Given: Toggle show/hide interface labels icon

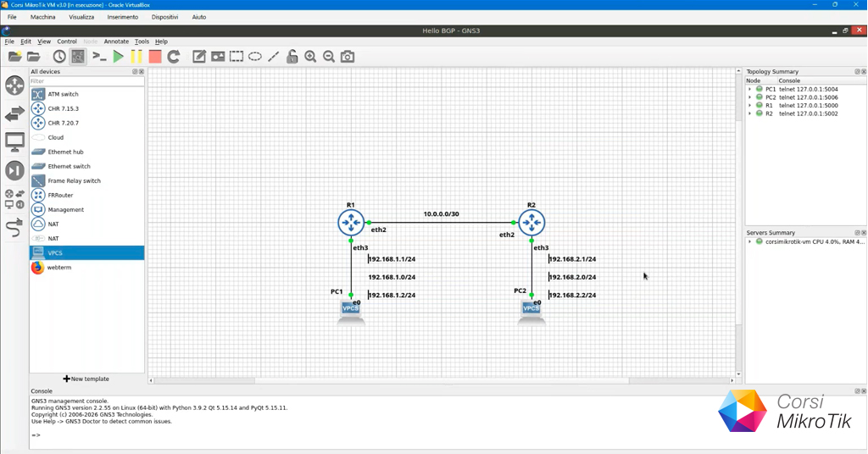Looking at the screenshot, I should (x=78, y=57).
